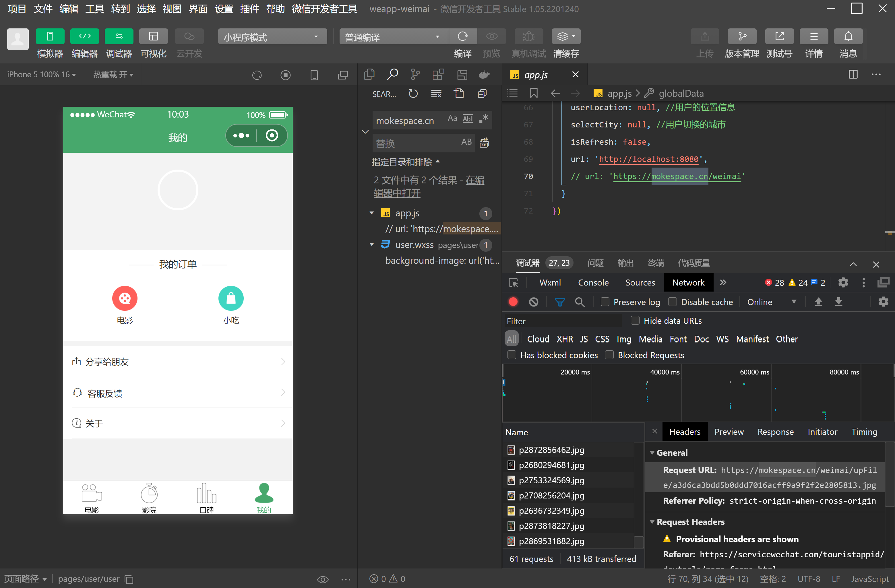Open Details (详情) icon in toolbar

click(x=813, y=36)
